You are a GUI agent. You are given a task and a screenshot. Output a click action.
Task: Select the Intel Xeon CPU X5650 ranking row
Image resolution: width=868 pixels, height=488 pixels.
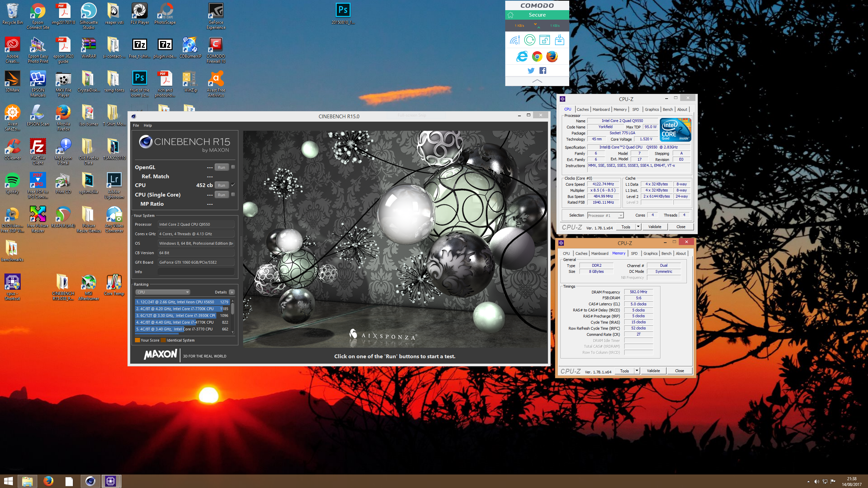182,302
